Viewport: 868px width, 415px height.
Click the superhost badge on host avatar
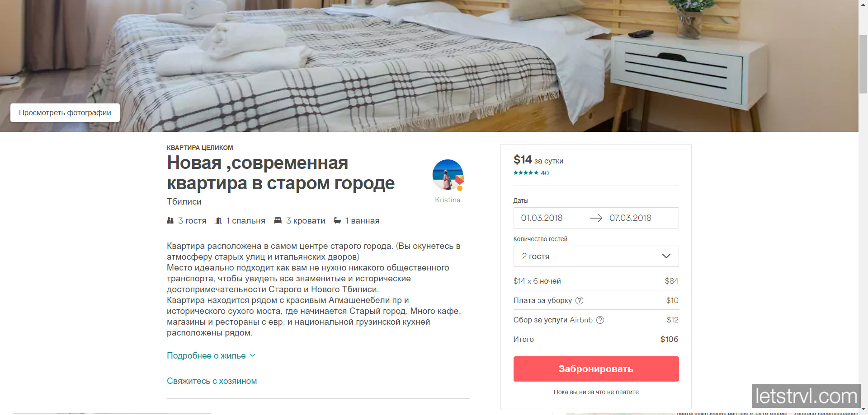(460, 182)
